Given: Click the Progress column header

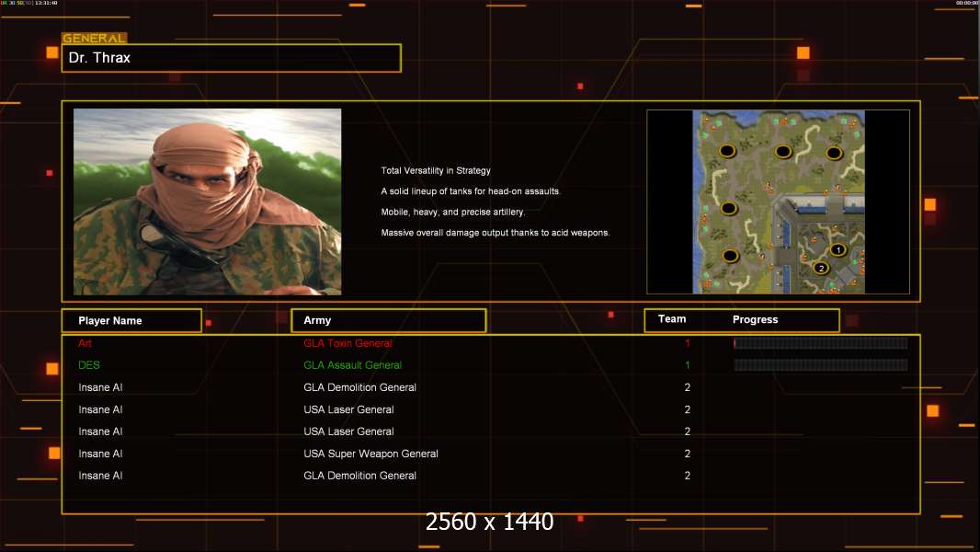Looking at the screenshot, I should click(755, 319).
